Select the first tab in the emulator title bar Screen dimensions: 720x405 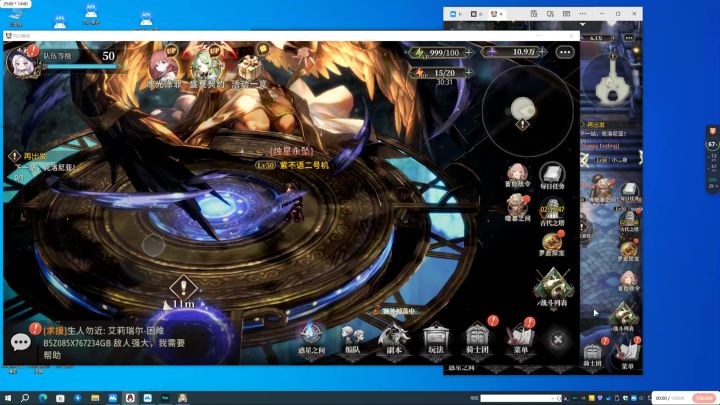point(456,14)
